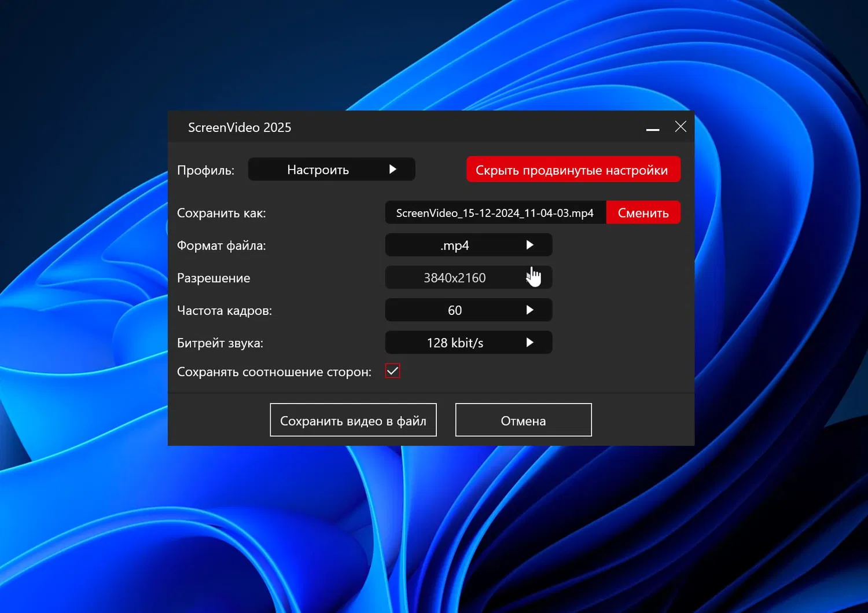The height and width of the screenshot is (613, 868).
Task: Click Скрыть продвинутые настройки button
Action: click(x=573, y=170)
